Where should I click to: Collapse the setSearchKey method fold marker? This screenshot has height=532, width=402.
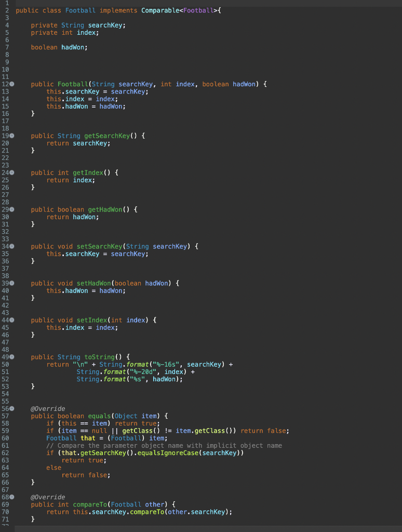click(12, 246)
